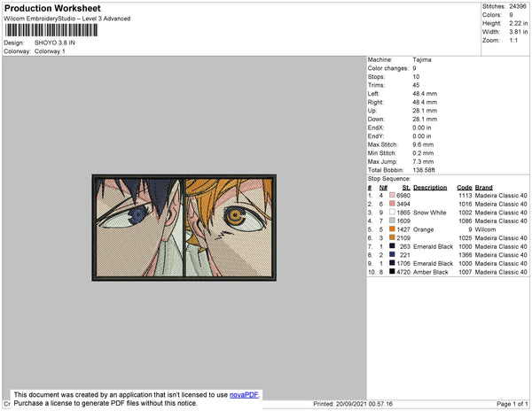Select the swatch beside 3494 stitches
The image size is (532, 411).
392,204
